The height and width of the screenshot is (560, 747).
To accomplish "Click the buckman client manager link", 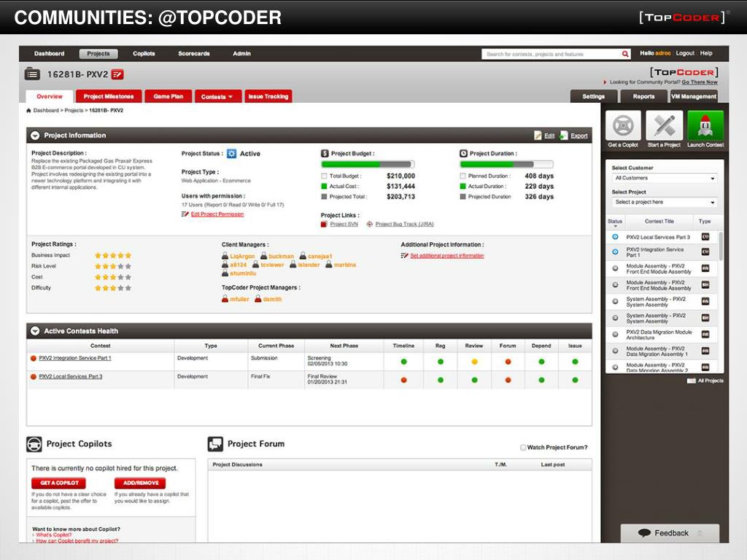I will [281, 256].
